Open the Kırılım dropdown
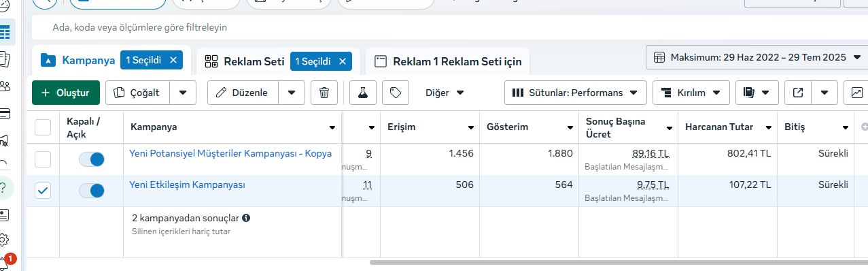Viewport: 868px width, 271px height. tap(691, 93)
